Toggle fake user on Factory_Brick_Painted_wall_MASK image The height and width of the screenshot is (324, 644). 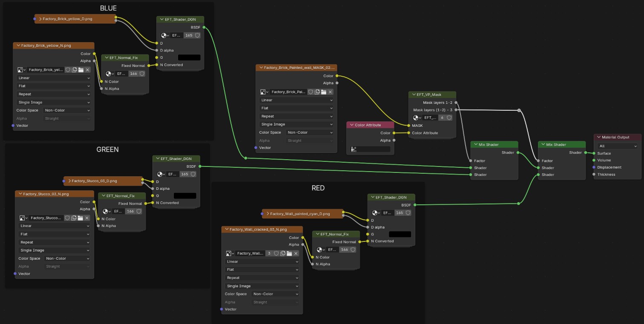(x=310, y=92)
